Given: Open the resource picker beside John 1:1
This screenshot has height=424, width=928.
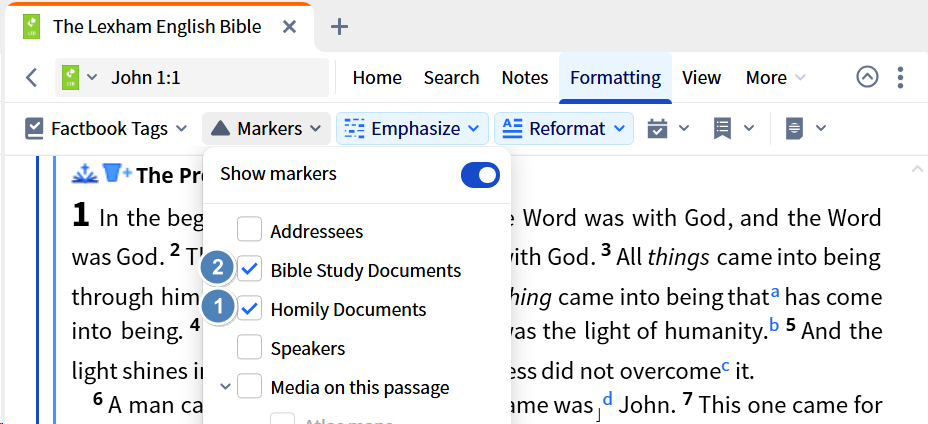Looking at the screenshot, I should tap(79, 77).
